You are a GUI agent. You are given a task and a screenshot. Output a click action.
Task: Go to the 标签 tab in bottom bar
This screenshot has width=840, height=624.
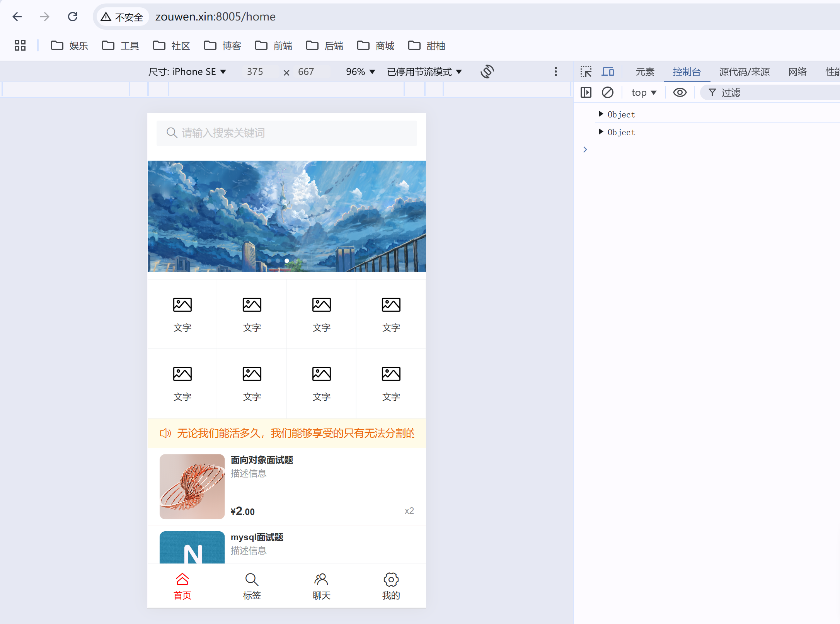252,586
